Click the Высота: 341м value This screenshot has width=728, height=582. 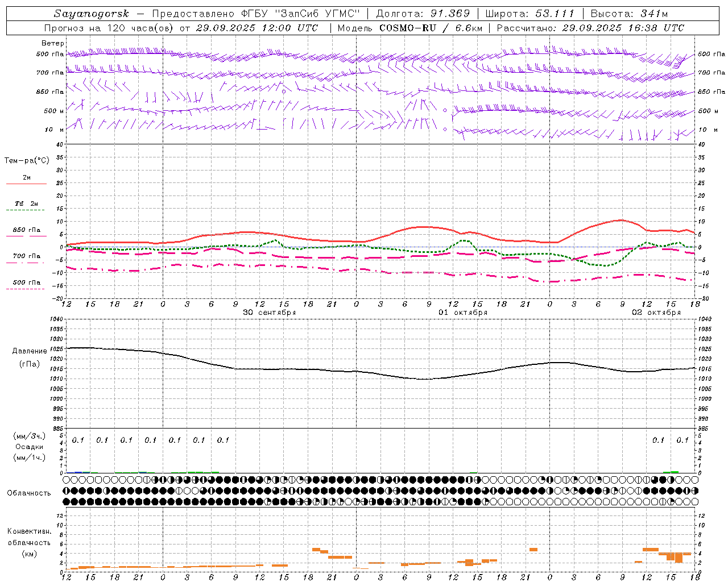pyautogui.click(x=629, y=14)
